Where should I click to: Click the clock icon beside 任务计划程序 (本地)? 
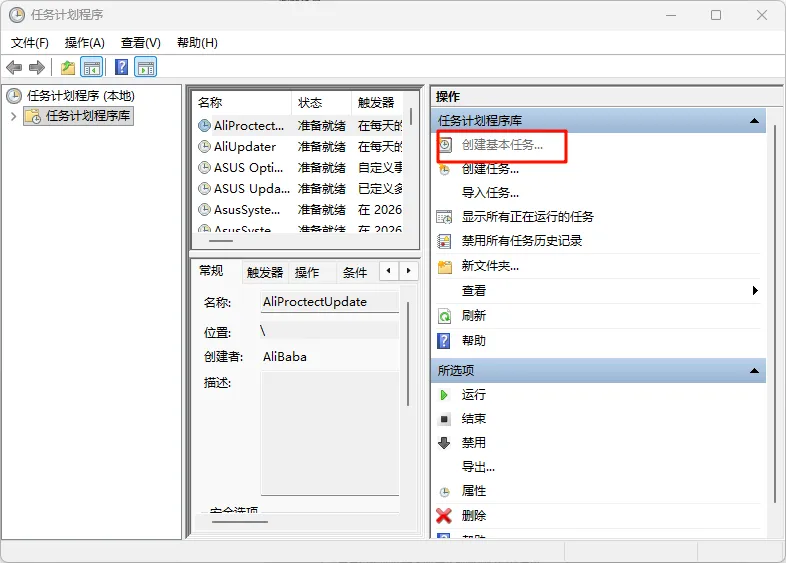[x=14, y=96]
